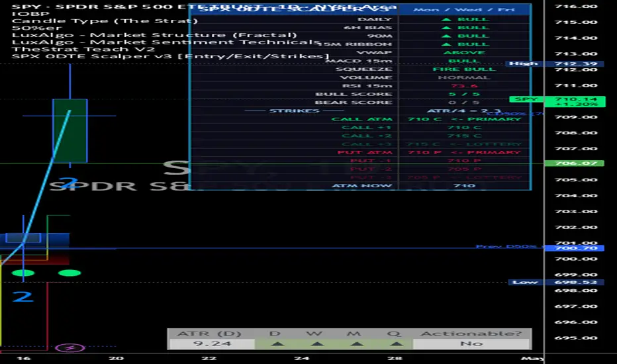Click the PUT -2 row label

[371, 169]
